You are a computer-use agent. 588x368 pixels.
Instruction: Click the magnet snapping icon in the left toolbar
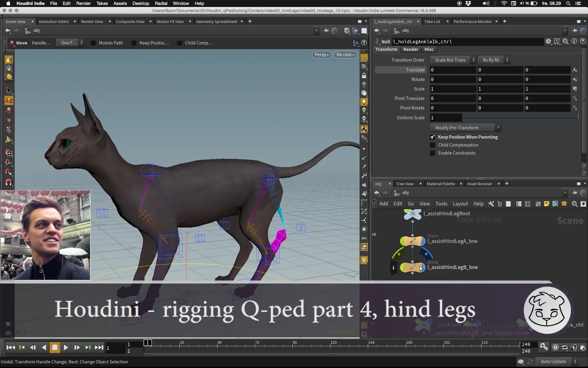pyautogui.click(x=9, y=183)
